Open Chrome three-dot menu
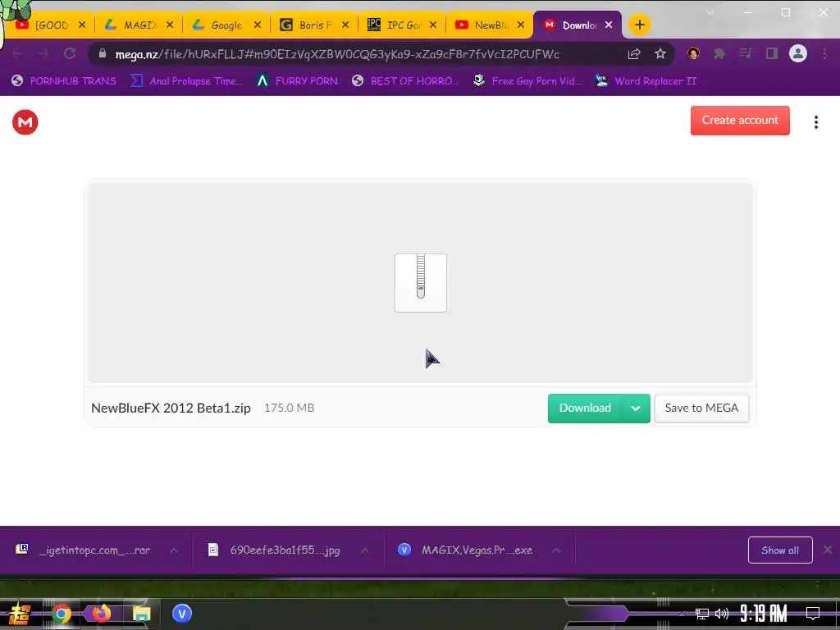 click(x=825, y=53)
